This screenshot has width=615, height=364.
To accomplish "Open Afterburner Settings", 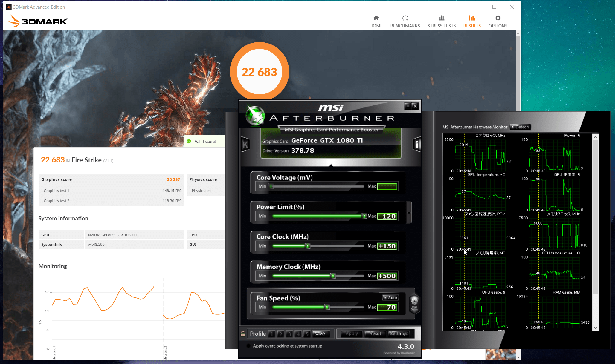I will (399, 334).
